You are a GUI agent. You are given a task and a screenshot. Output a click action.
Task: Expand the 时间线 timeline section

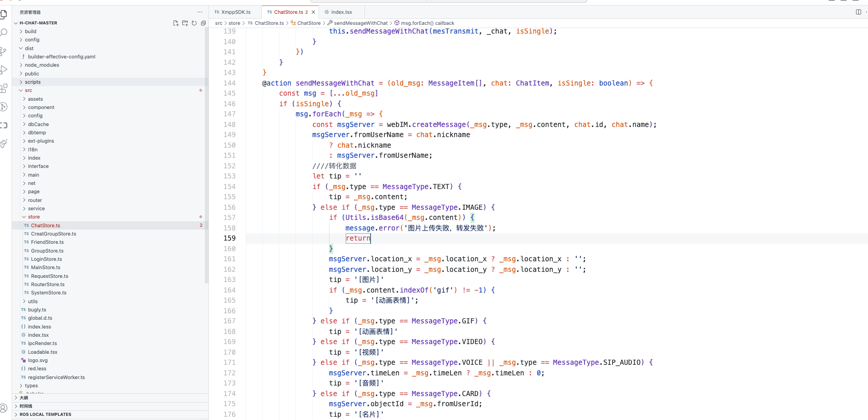pyautogui.click(x=110, y=406)
